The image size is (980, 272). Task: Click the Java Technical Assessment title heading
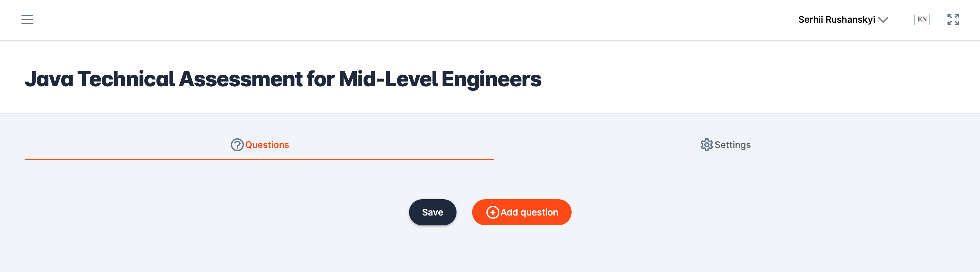283,79
